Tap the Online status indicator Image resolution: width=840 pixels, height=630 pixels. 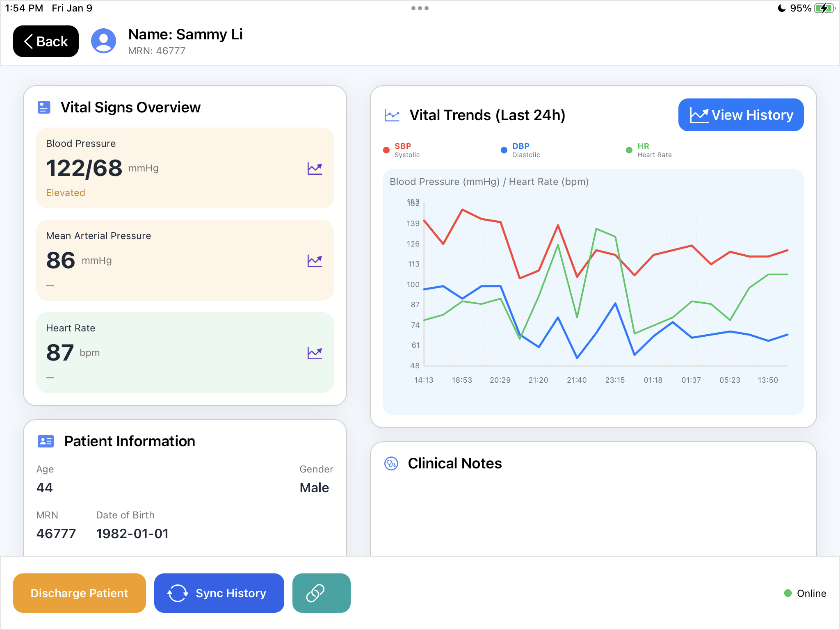[x=805, y=593]
